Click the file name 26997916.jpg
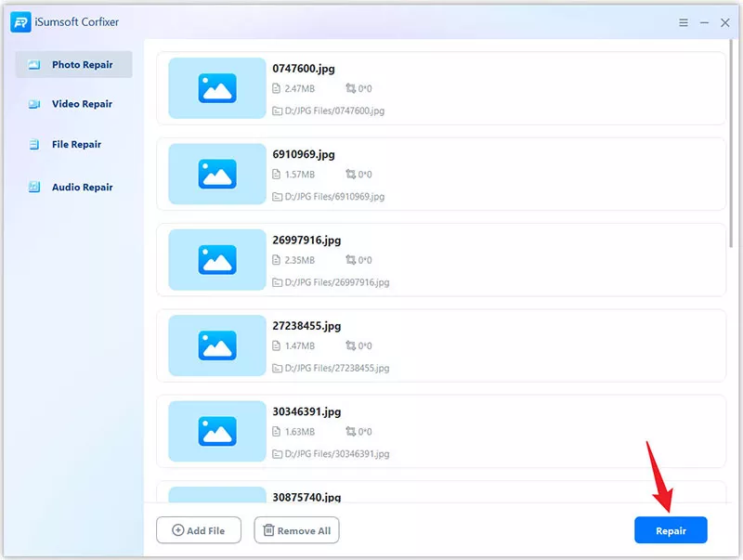Screen dimensions: 743x560 coord(306,241)
